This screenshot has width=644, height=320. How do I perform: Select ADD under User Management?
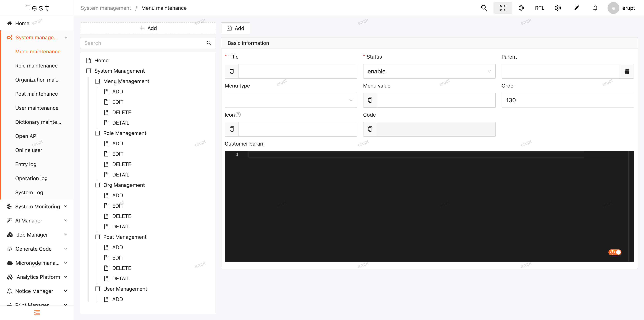[118, 299]
